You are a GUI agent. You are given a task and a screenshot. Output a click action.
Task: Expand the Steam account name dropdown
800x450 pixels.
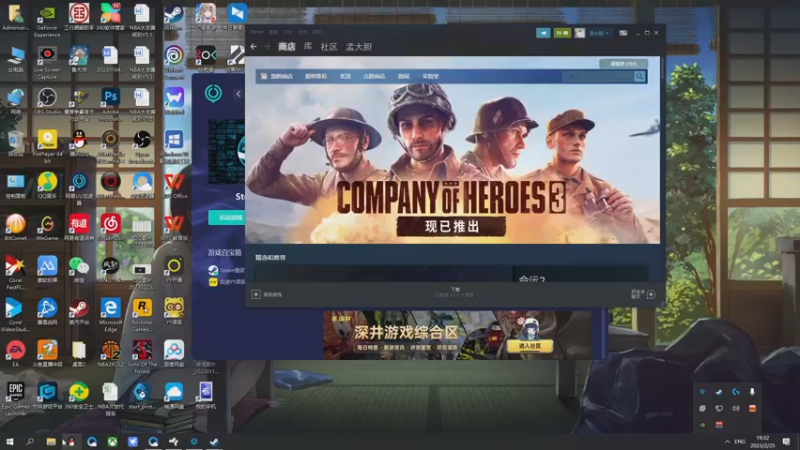coord(599,33)
